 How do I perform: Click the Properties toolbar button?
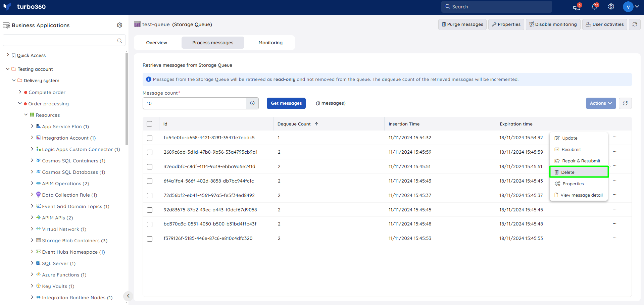(x=506, y=24)
